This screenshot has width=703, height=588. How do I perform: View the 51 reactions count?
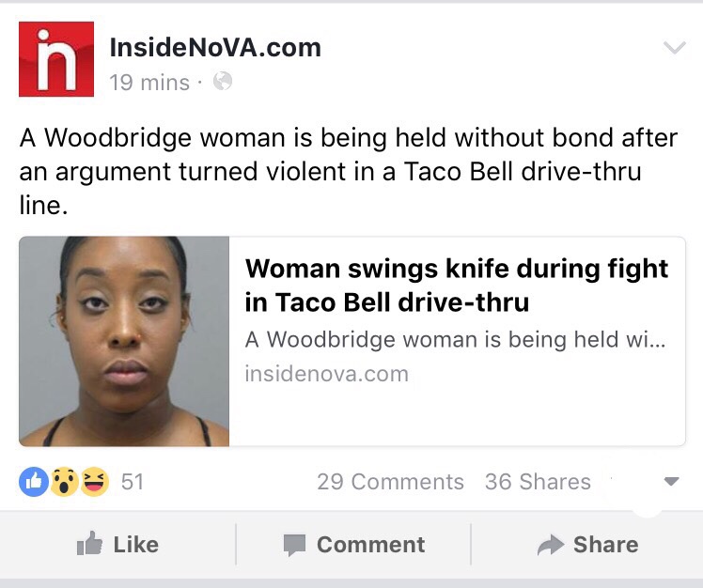coord(133,482)
